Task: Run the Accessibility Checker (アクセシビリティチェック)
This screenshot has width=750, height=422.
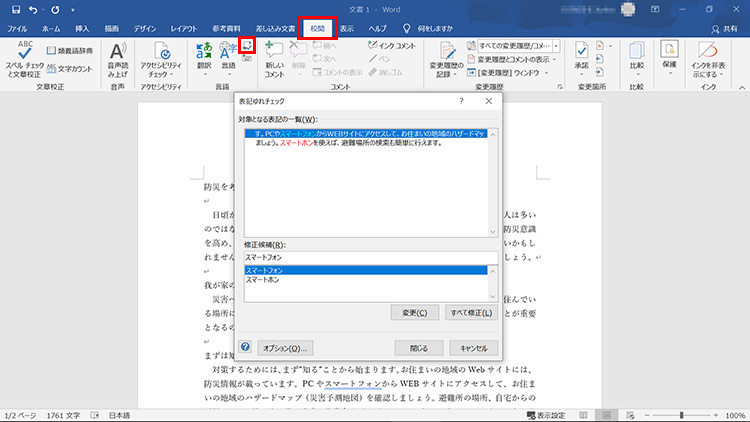Action: coord(161,60)
